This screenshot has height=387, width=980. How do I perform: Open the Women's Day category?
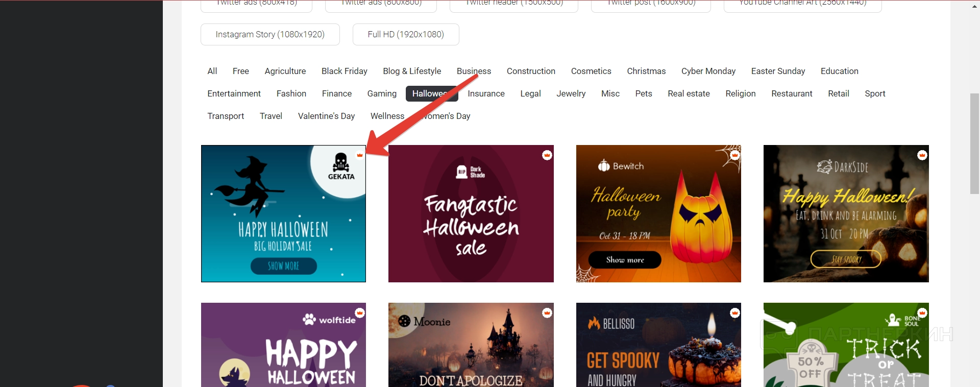point(445,116)
